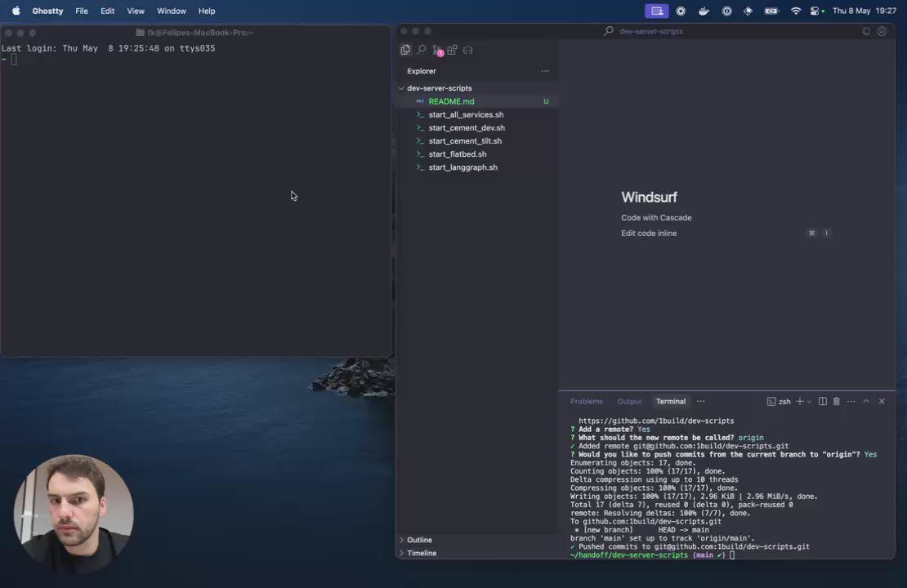Switch to the Problems panel tab
This screenshot has height=588, width=907.
pos(586,401)
